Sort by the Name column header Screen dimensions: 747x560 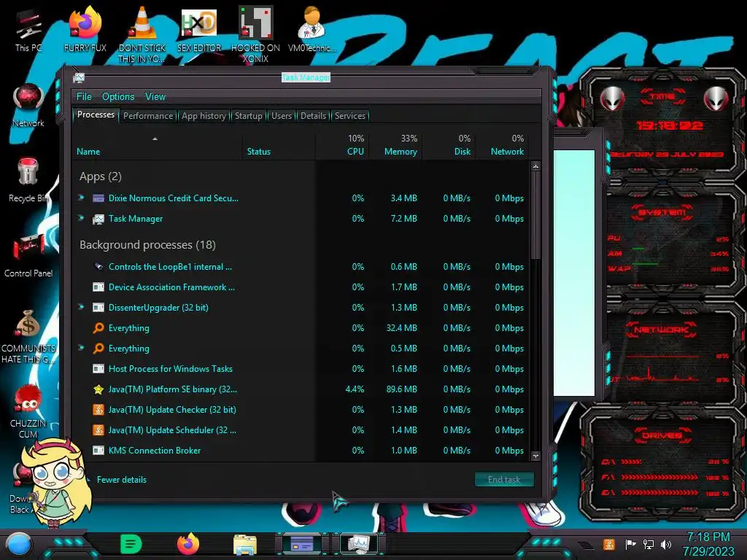coord(158,146)
